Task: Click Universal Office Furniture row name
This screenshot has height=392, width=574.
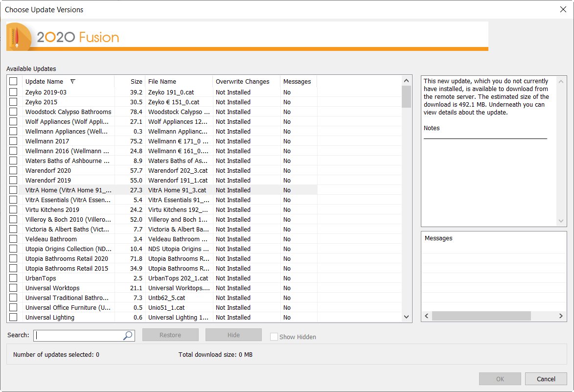Action: click(68, 307)
